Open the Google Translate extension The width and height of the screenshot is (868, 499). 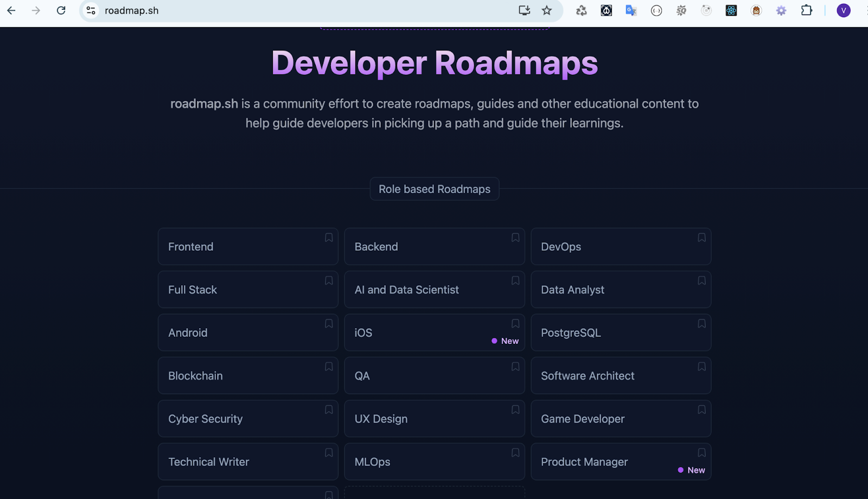pos(631,10)
